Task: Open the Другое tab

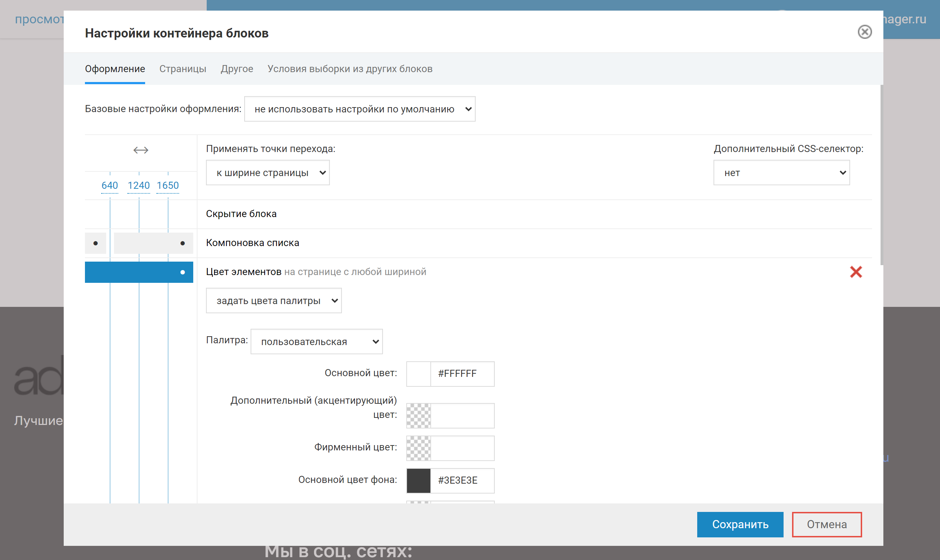Action: click(x=237, y=69)
